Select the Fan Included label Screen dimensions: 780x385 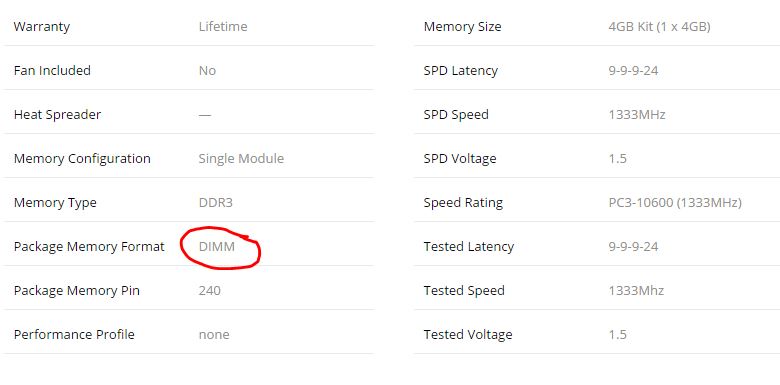(x=52, y=70)
